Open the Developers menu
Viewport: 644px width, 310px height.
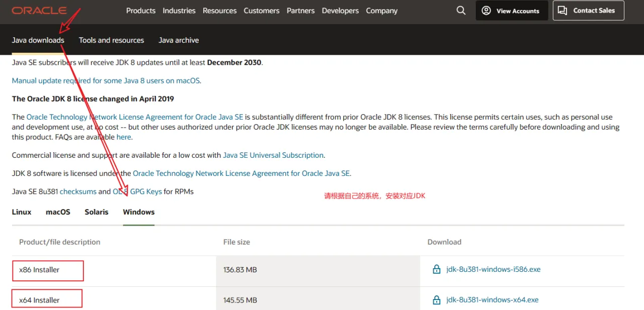coord(340,11)
